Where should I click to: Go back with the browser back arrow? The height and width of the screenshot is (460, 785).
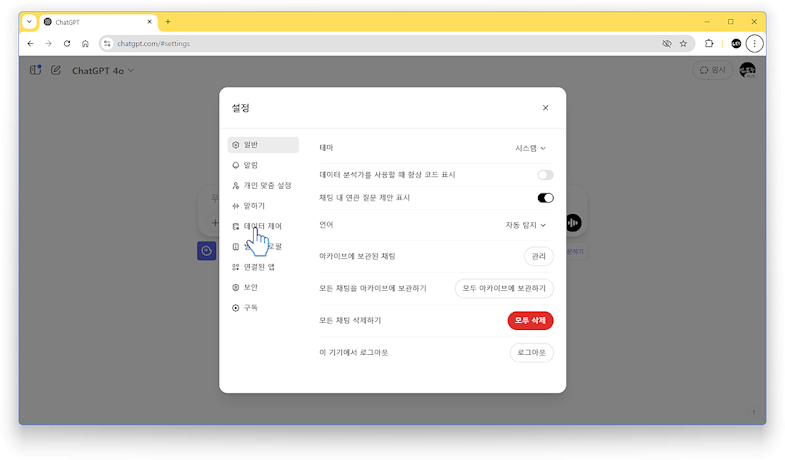tap(31, 44)
